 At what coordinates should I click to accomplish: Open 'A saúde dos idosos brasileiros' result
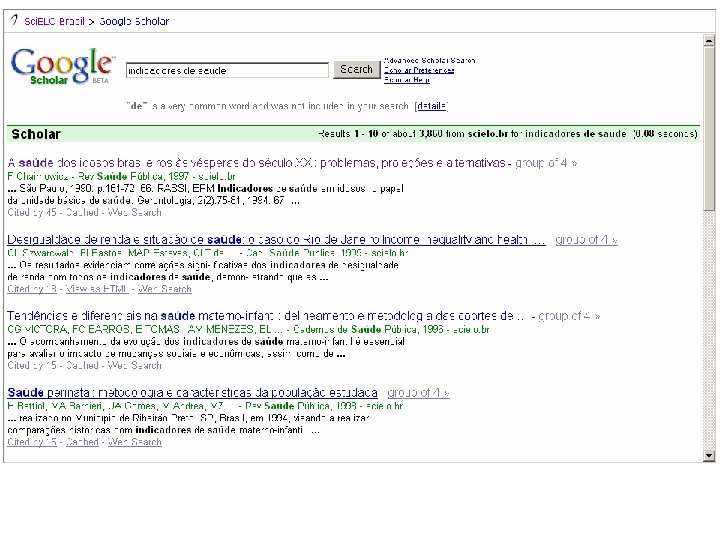click(x=256, y=163)
